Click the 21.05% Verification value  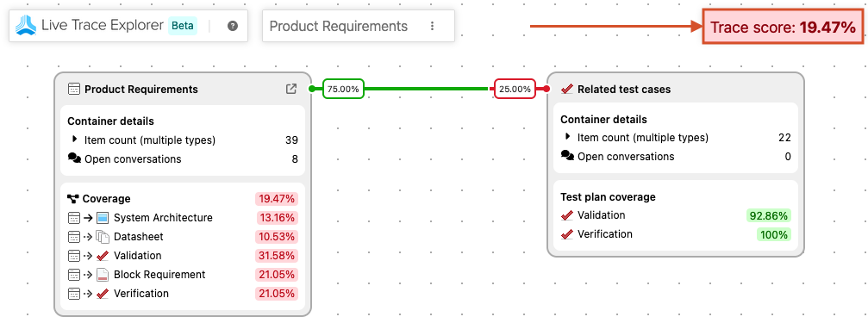[277, 293]
